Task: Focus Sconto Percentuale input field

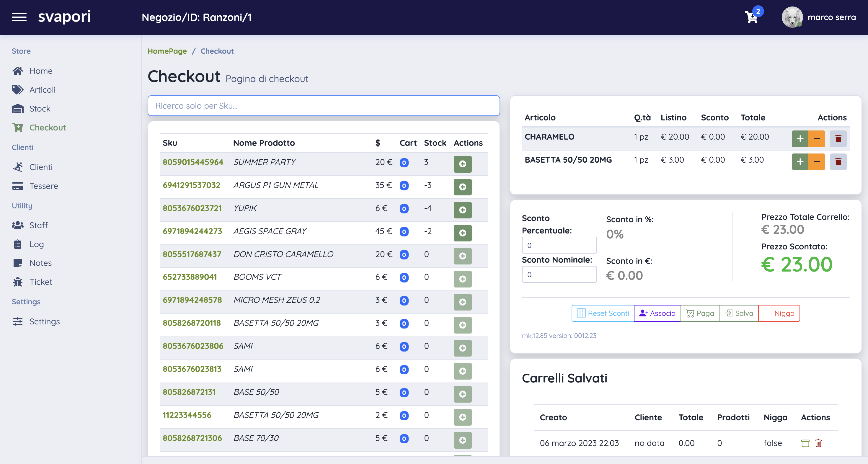Action: click(559, 245)
